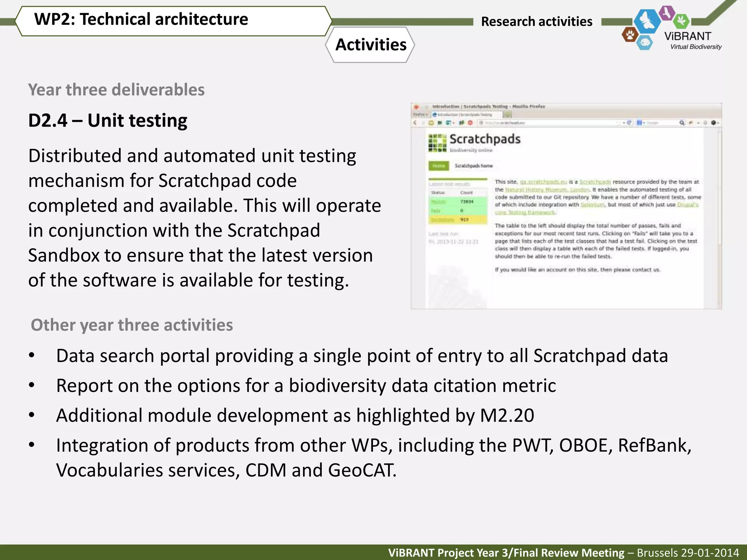Viewport: 747px width, 560px height.
Task: Click the Scratchpads site title heading
Action: tap(485, 139)
